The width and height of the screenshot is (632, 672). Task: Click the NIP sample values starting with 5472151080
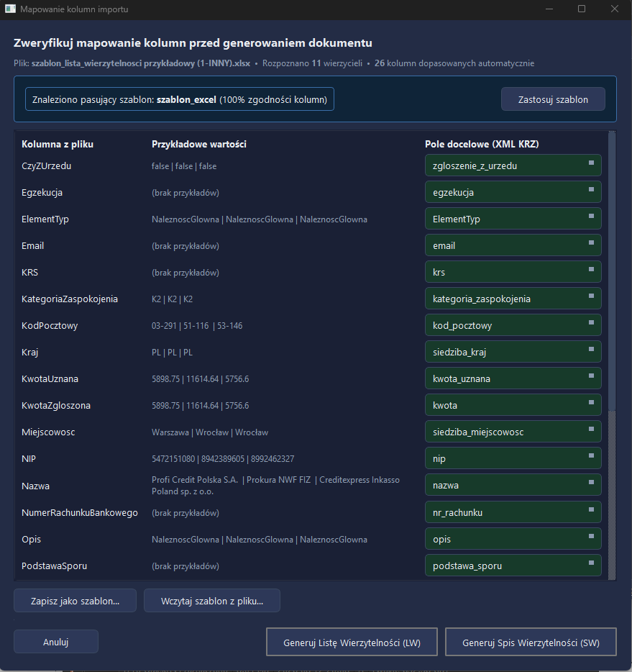223,458
